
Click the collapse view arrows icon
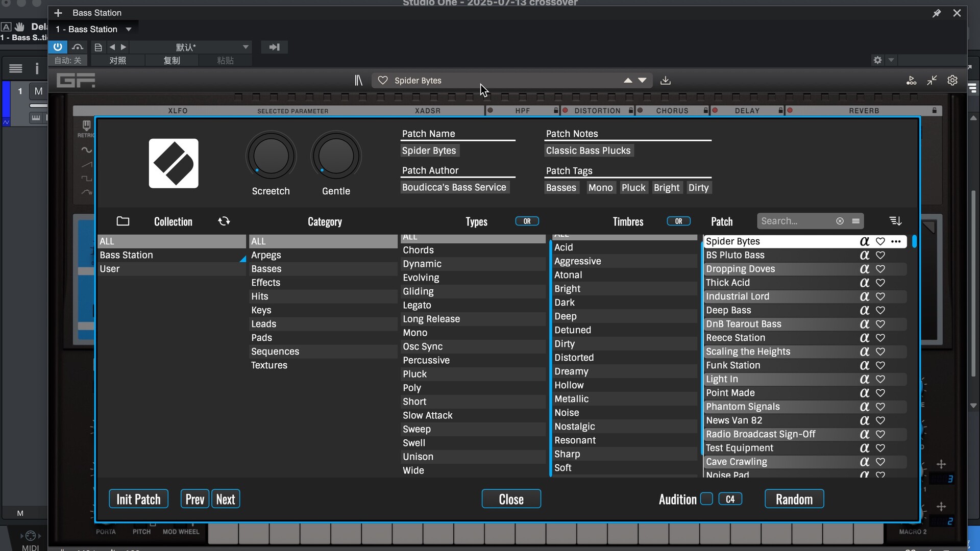tap(932, 80)
